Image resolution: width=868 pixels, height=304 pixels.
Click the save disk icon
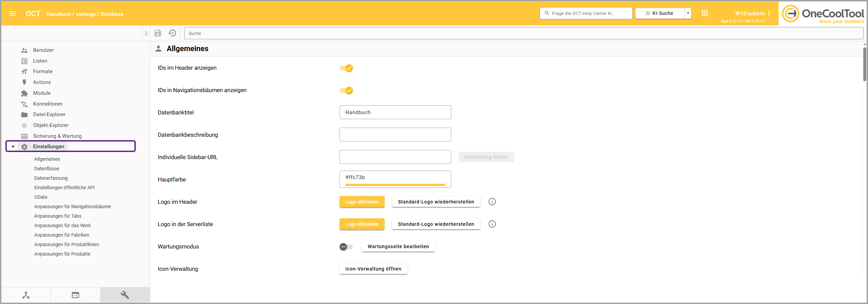click(x=158, y=33)
